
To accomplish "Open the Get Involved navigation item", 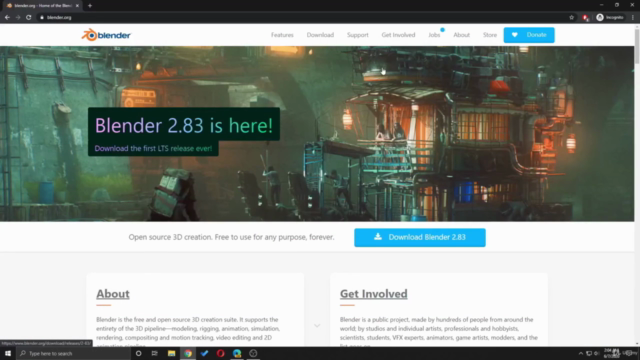I will 398,35.
